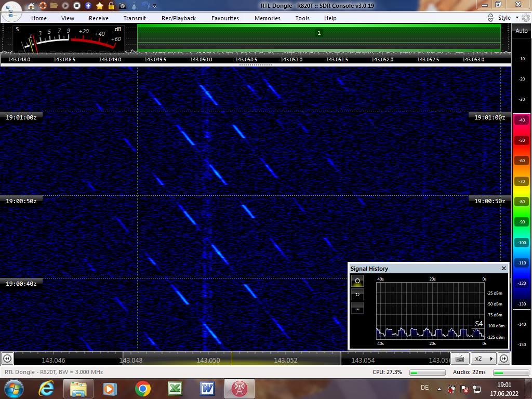Switch to SDR Console antenna taskbar icon
Viewport: 532px width, 399px height.
[x=240, y=389]
